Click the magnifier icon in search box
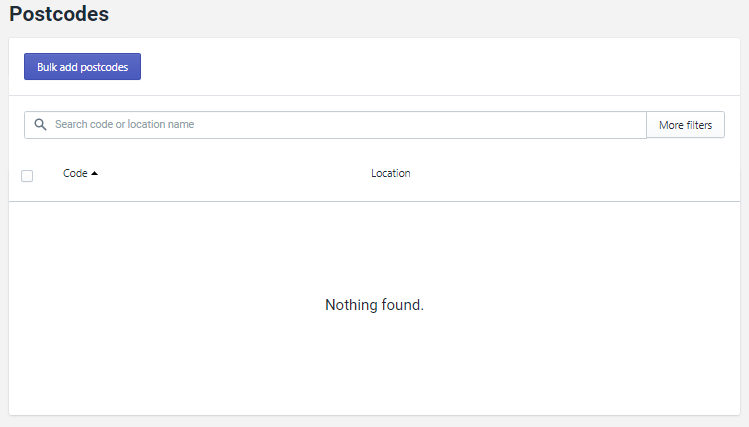Screen dimensions: 749x427 pyautogui.click(x=40, y=125)
